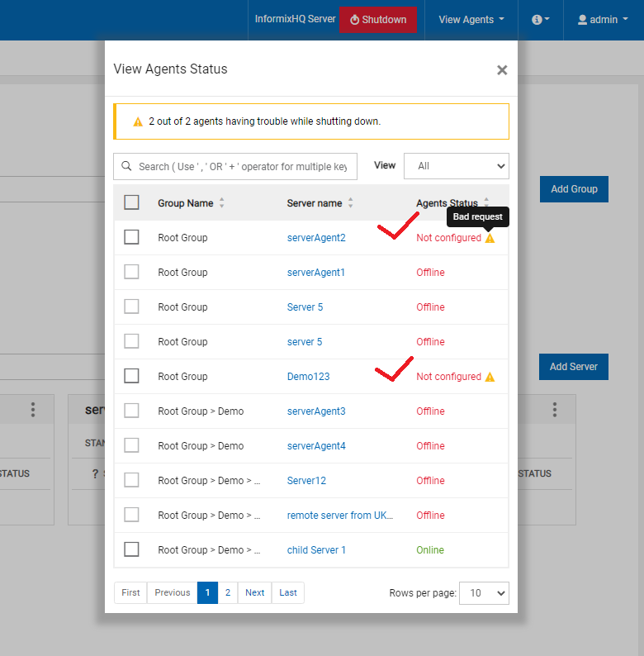Check the serverAgent1 row checkbox
This screenshot has width=644, height=656.
(131, 272)
